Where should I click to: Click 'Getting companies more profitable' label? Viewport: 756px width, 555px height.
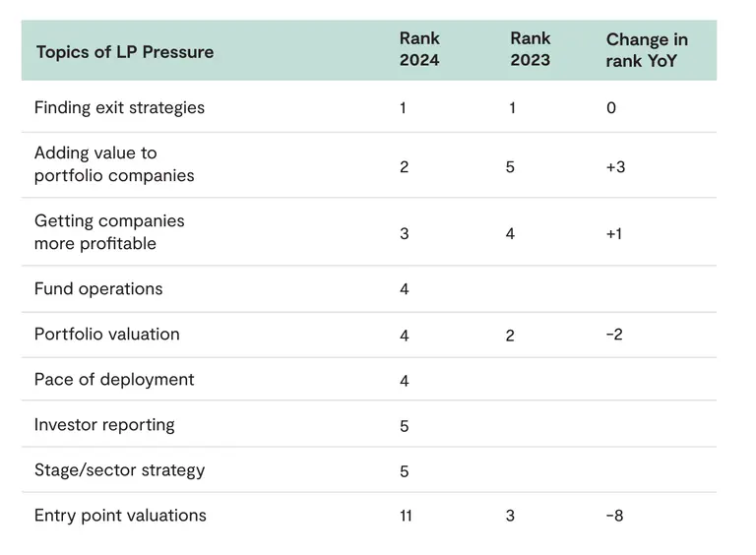click(x=108, y=232)
